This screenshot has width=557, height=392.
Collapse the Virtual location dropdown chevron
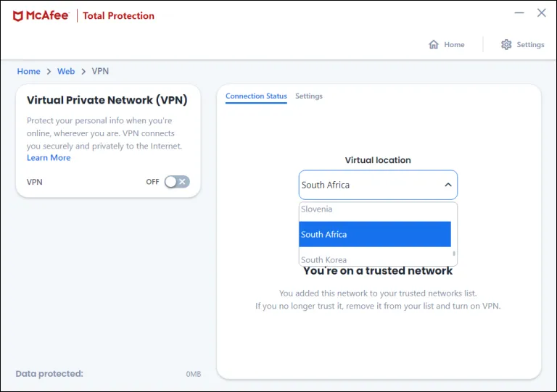click(448, 185)
